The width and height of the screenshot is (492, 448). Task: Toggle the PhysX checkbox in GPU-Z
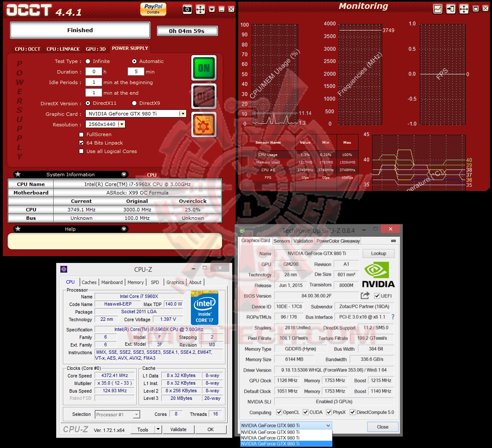coord(329,412)
